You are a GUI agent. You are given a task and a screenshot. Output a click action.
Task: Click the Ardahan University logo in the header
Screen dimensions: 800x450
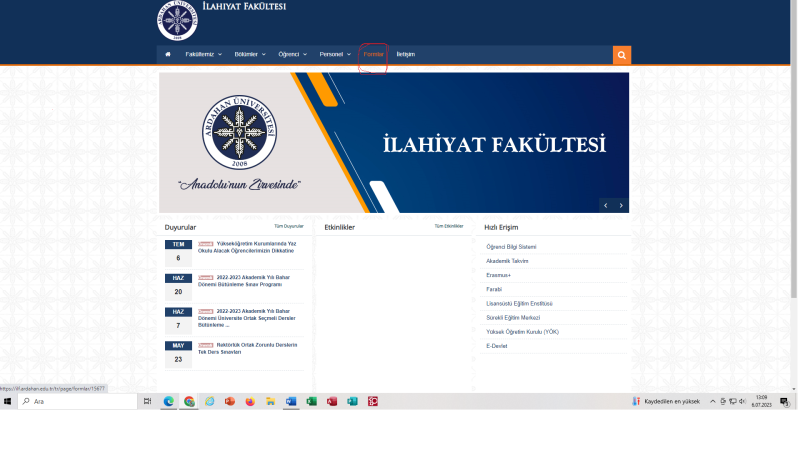click(177, 20)
